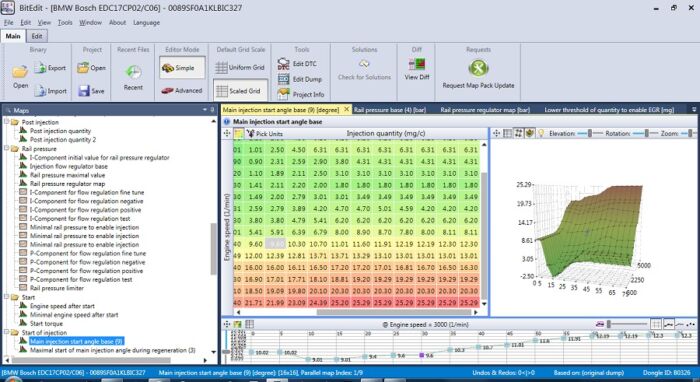Save the project with Save icon
The height and width of the screenshot is (382, 700).
click(84, 91)
